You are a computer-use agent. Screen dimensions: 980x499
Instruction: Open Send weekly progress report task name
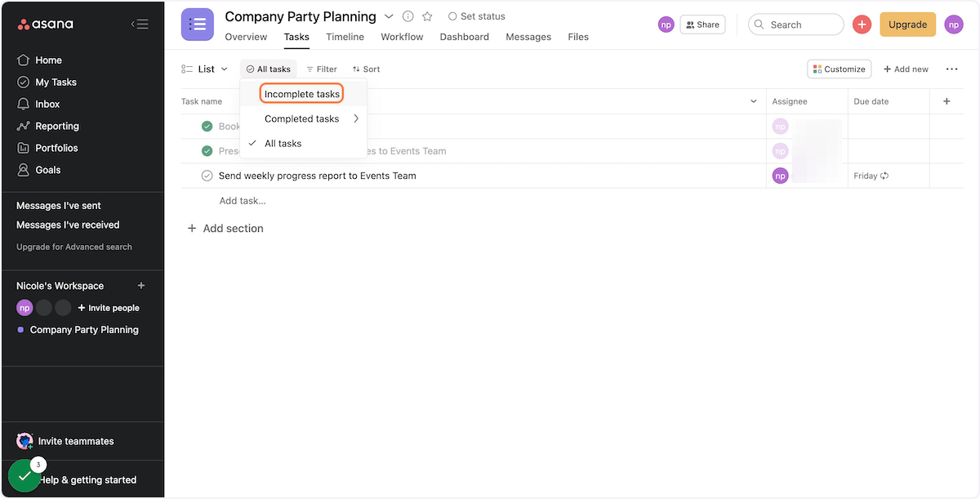pyautogui.click(x=318, y=176)
